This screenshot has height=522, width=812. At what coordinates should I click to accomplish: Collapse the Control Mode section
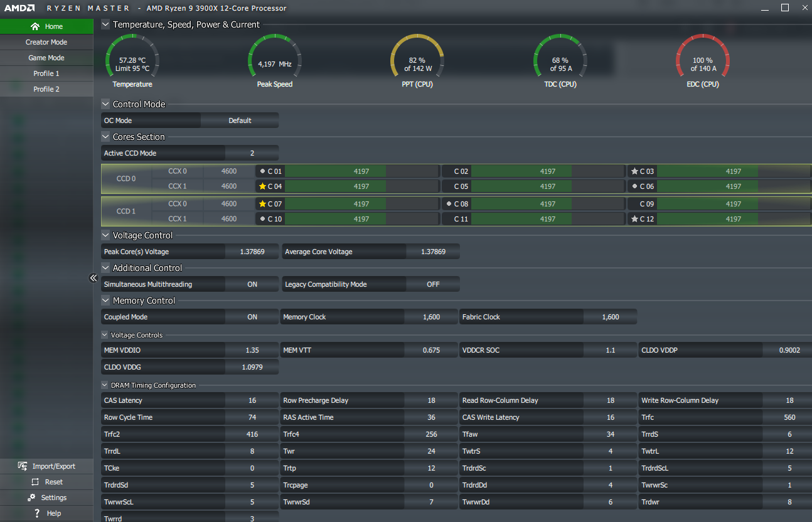pyautogui.click(x=105, y=104)
